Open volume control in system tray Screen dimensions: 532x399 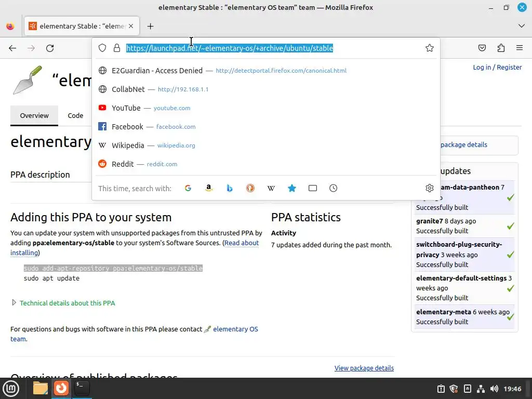[x=494, y=389]
